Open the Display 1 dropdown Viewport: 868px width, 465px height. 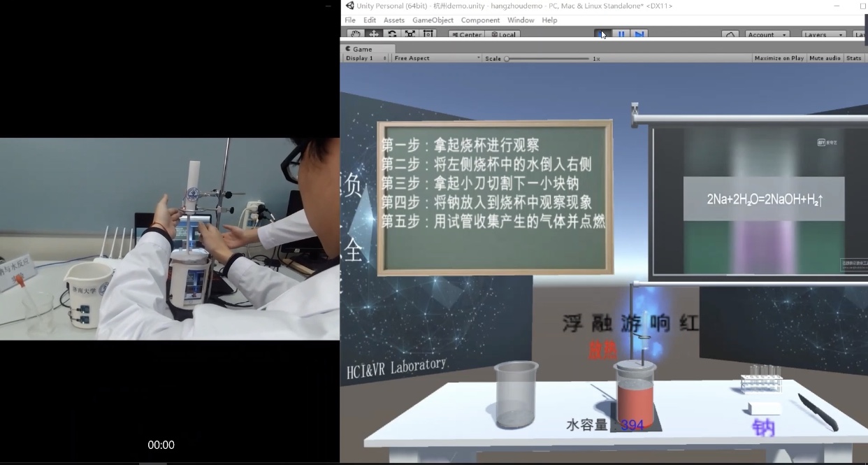(x=366, y=58)
